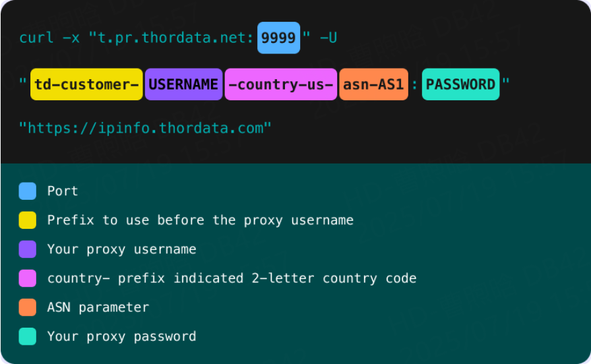Click the "Your proxy username" legend label
This screenshot has height=364, width=591.
pyautogui.click(x=121, y=249)
